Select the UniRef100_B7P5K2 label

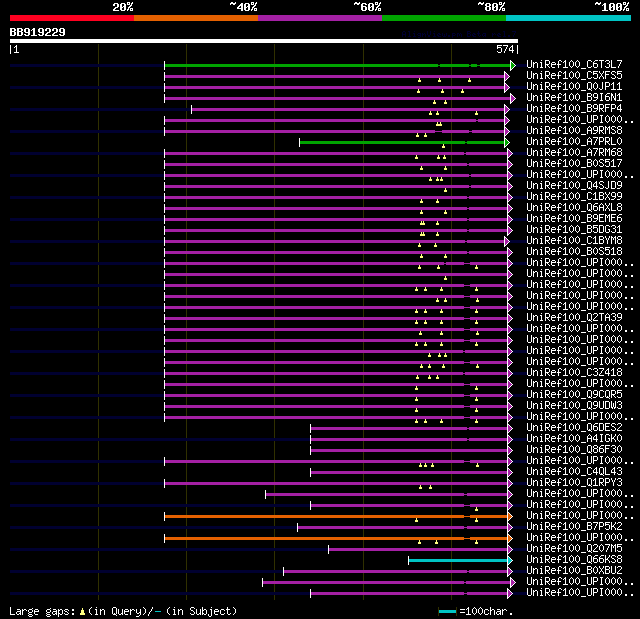pos(574,527)
